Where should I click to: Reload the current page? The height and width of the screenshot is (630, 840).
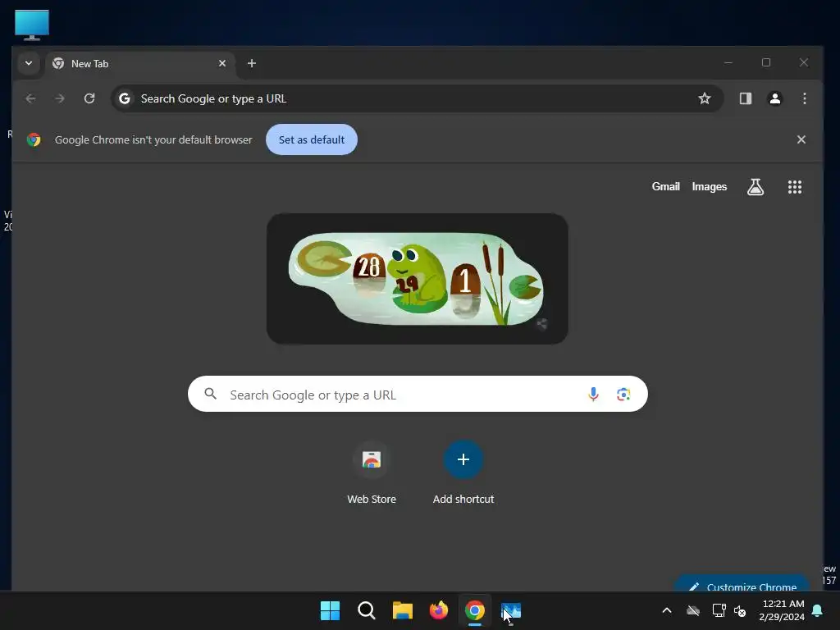point(89,98)
